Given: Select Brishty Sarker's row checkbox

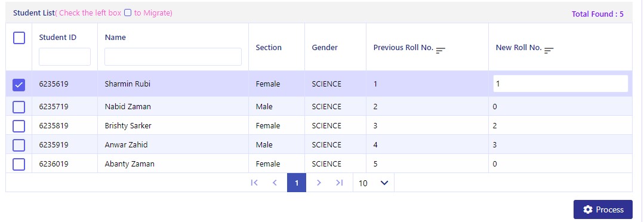Looking at the screenshot, I should pyautogui.click(x=19, y=126).
